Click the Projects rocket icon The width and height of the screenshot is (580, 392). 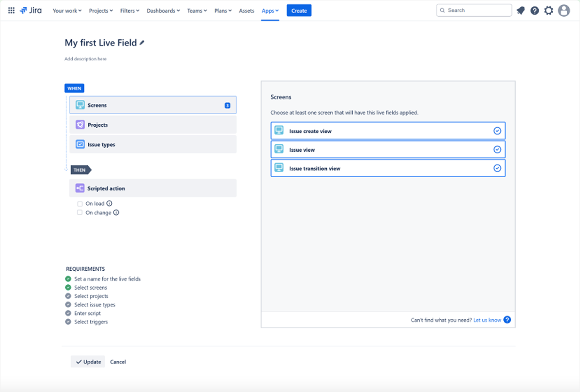pos(80,125)
